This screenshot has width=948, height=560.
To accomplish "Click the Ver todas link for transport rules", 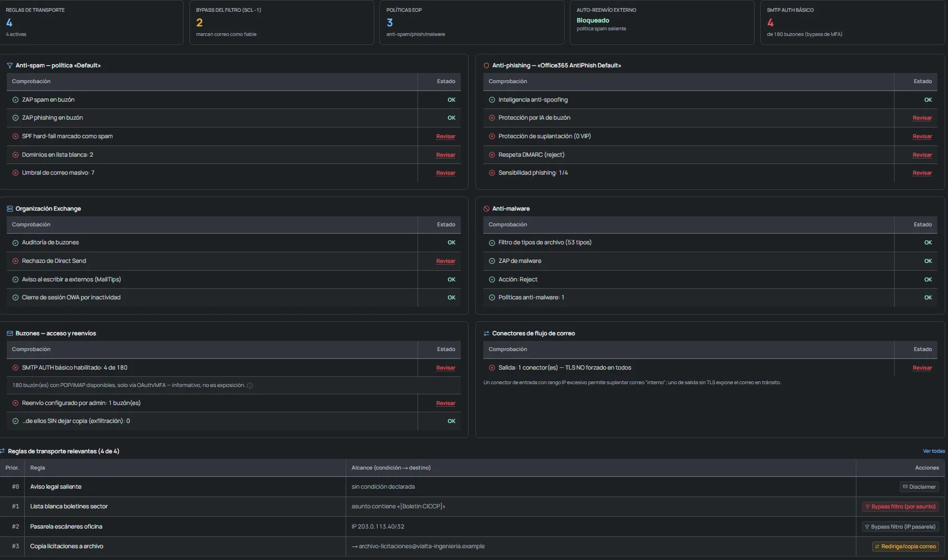I will (934, 451).
